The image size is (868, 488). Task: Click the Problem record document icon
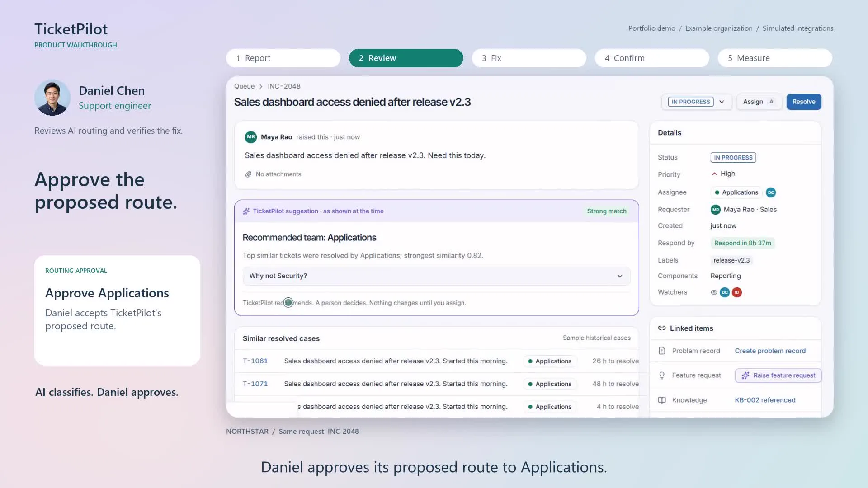click(662, 351)
